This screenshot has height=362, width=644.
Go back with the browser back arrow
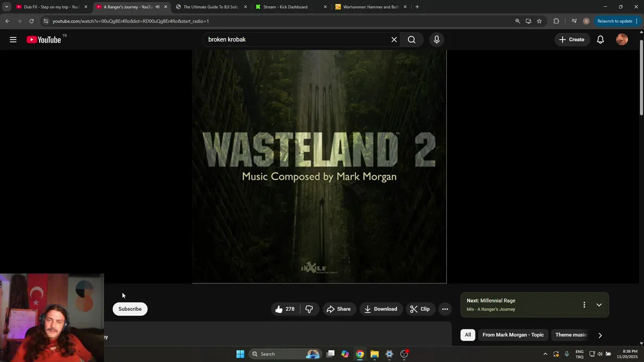point(7,21)
